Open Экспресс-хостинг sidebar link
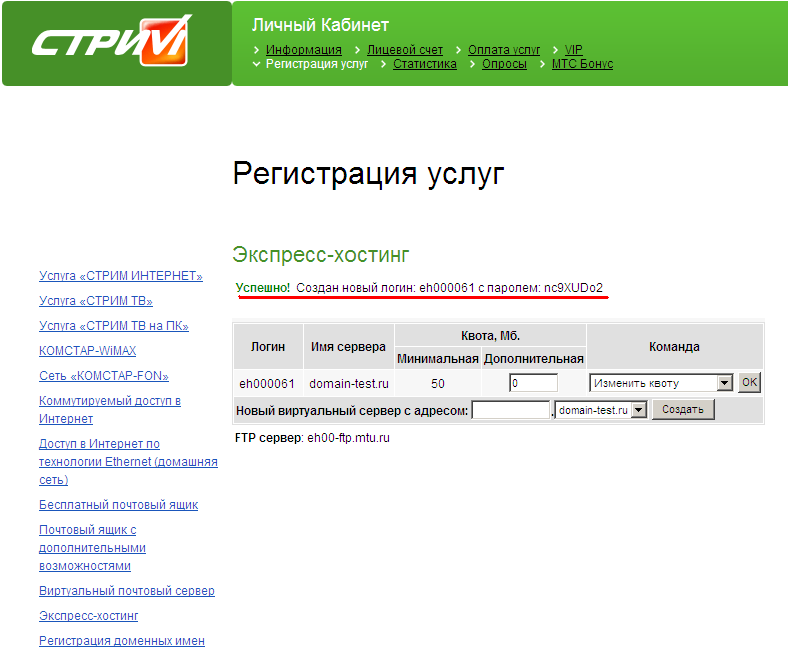Viewport: 788px width, 648px height. coord(88,616)
